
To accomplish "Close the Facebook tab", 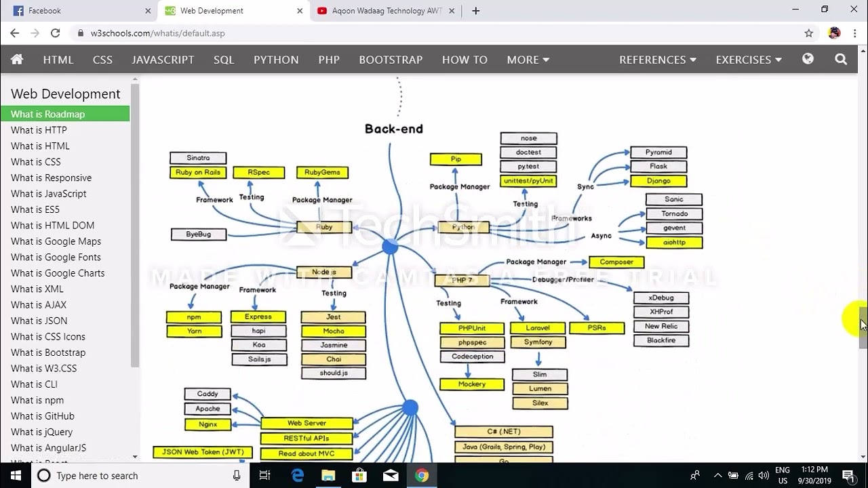I will click(149, 11).
